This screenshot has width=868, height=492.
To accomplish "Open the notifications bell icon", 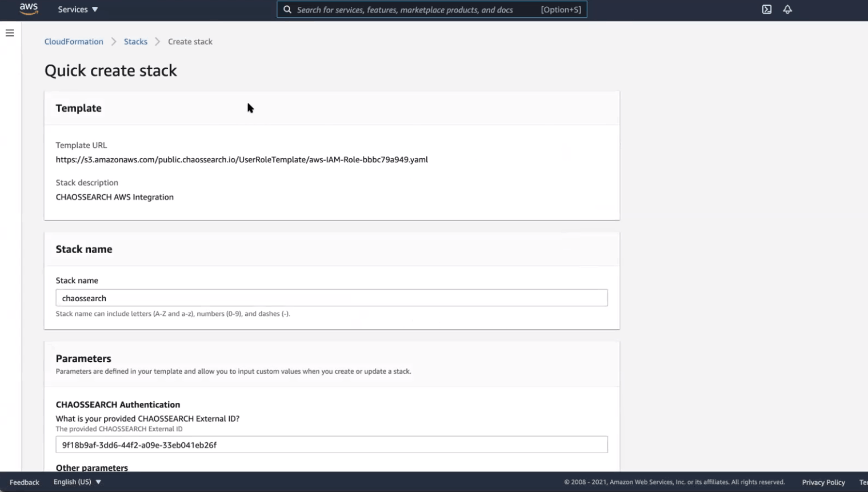I will [787, 10].
